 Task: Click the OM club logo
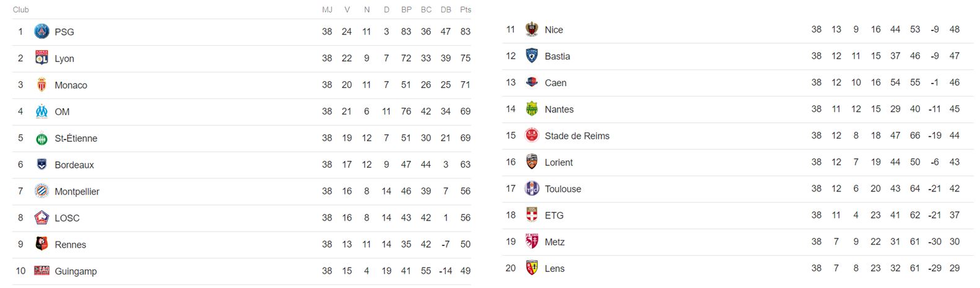[41, 111]
